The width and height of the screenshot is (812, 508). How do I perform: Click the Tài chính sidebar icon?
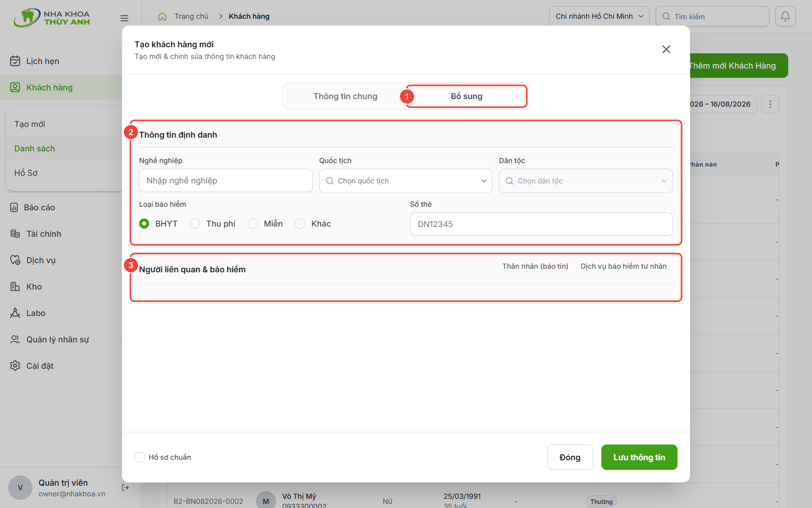pos(15,234)
